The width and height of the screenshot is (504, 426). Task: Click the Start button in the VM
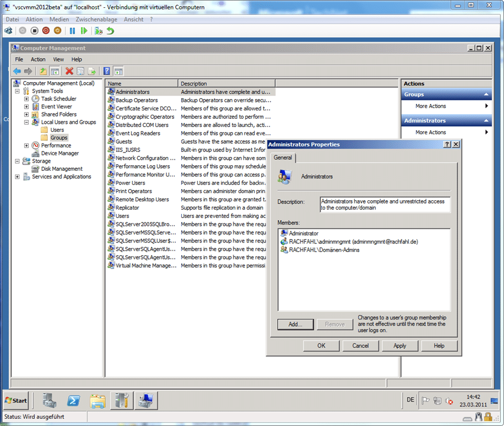click(16, 400)
